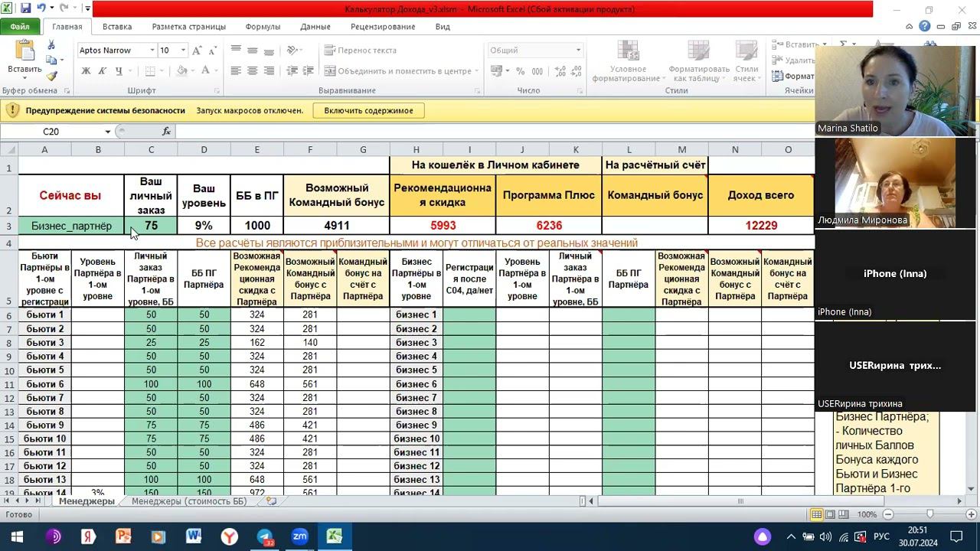
Task: Click the Объединить и поместить в центре button
Action: pyautogui.click(x=397, y=71)
